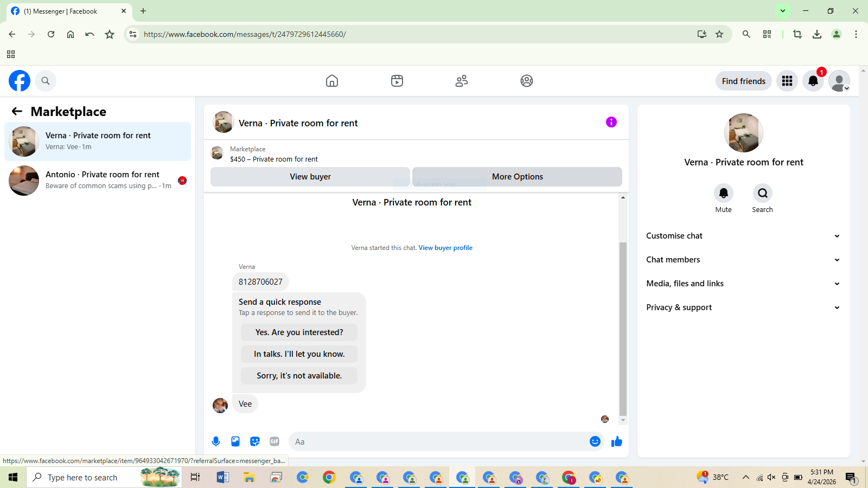
Task: Open the emoji picker in message box
Action: 595,441
